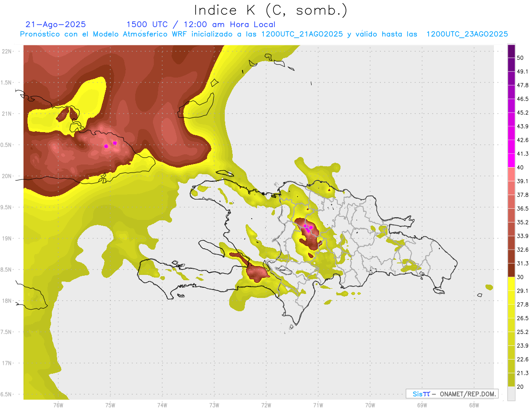Select the date text "21-Ago-2025"
The height and width of the screenshot is (411, 532).
[56, 24]
